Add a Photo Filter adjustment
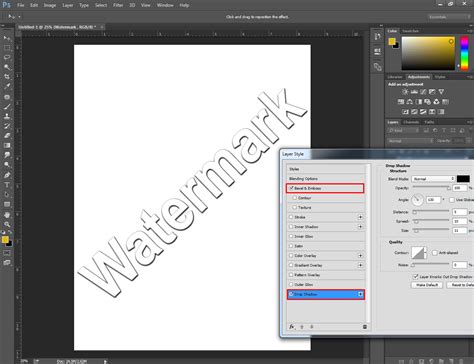 427,102
